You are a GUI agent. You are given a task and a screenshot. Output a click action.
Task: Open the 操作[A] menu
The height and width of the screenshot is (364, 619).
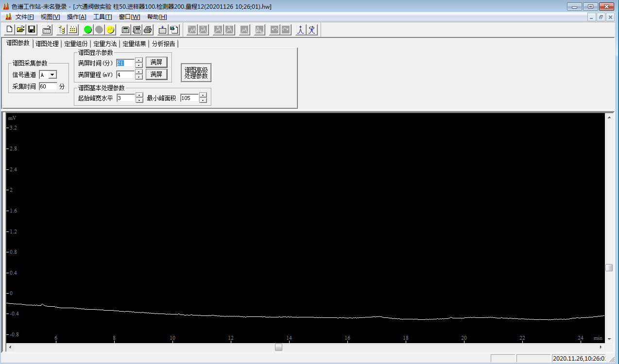pyautogui.click(x=77, y=17)
